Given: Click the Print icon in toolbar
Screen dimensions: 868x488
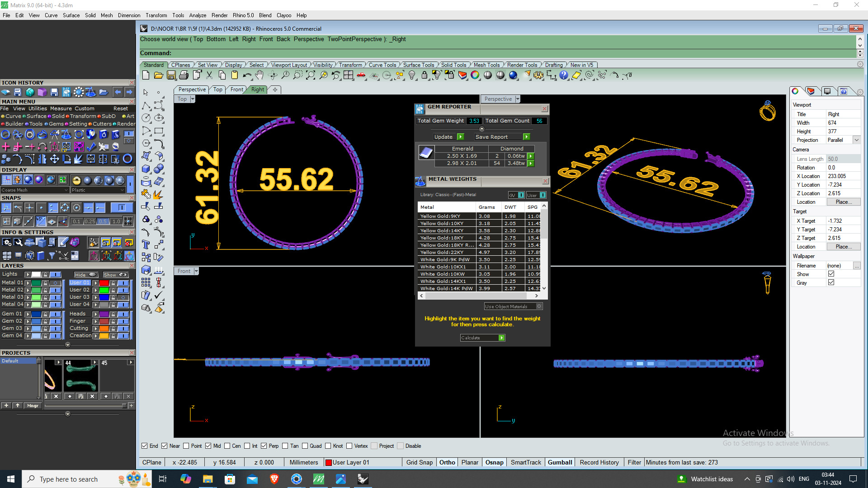Looking at the screenshot, I should coord(184,75).
